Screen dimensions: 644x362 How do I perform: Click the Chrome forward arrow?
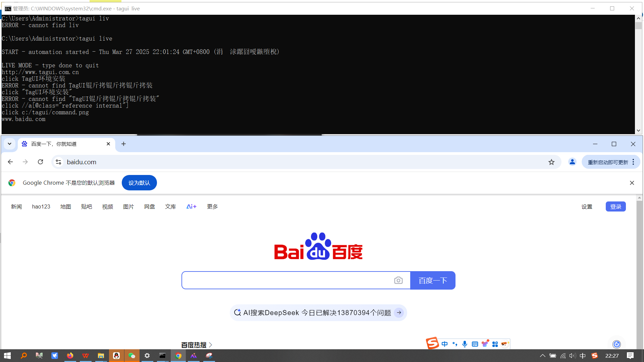25,162
